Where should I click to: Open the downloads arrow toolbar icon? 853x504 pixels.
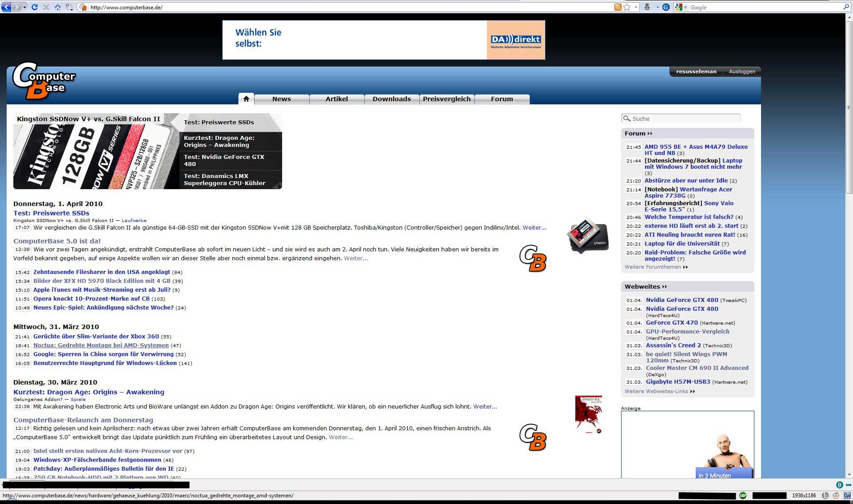pyautogui.click(x=647, y=7)
